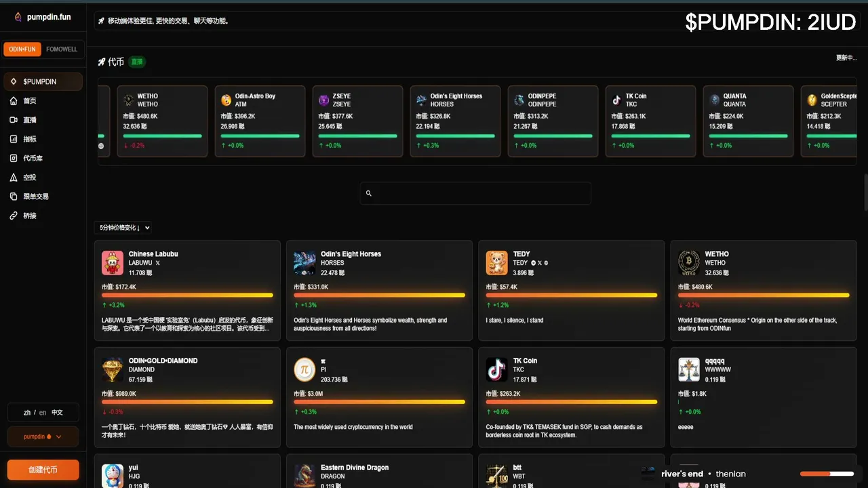Click the Eastern Divine Dragon token image
This screenshot has width=868, height=488.
coord(305,476)
